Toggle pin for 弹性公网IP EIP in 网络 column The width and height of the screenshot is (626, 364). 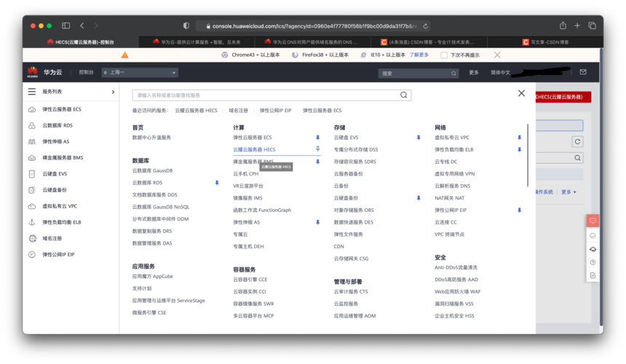click(520, 210)
